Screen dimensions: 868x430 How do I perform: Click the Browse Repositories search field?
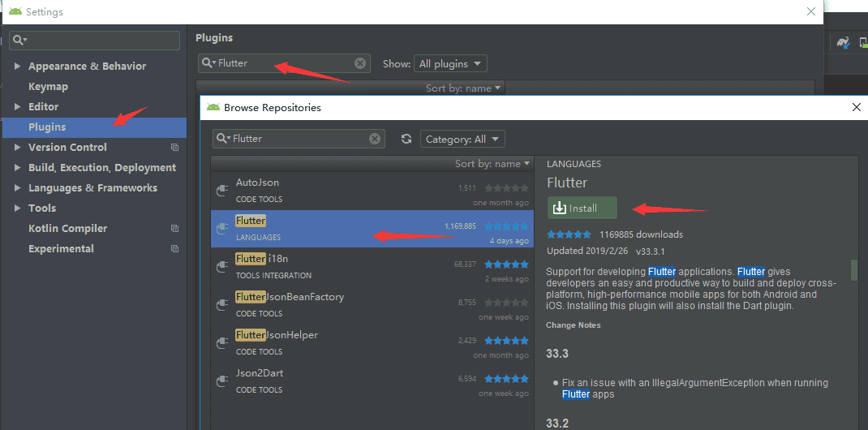pyautogui.click(x=299, y=139)
